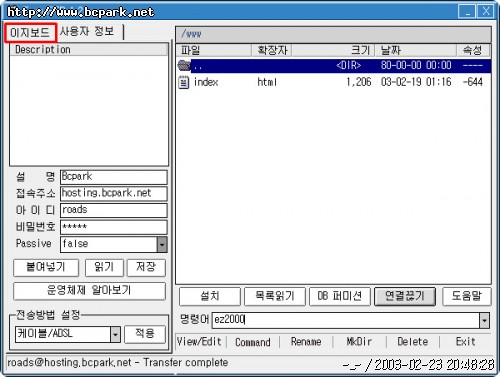
Task: Click 운영체제 알아보기 button
Action: coord(89,291)
